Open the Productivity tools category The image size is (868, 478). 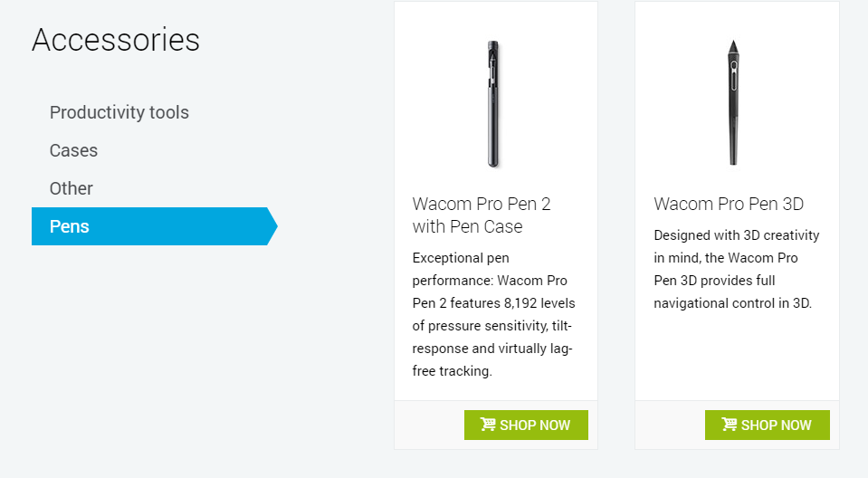[119, 112]
